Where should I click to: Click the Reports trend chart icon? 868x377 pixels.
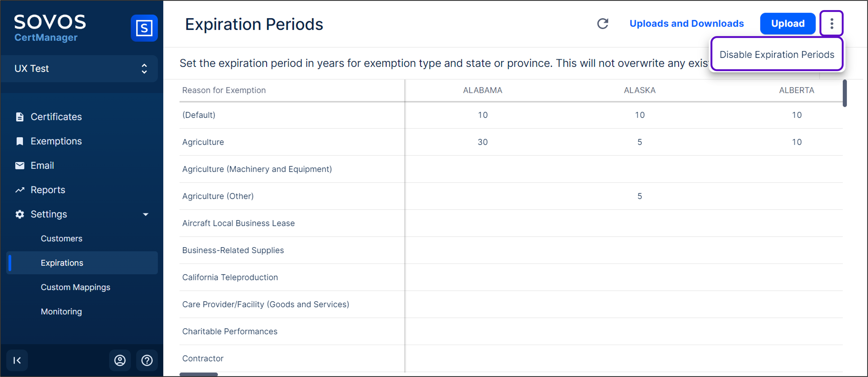(x=20, y=190)
